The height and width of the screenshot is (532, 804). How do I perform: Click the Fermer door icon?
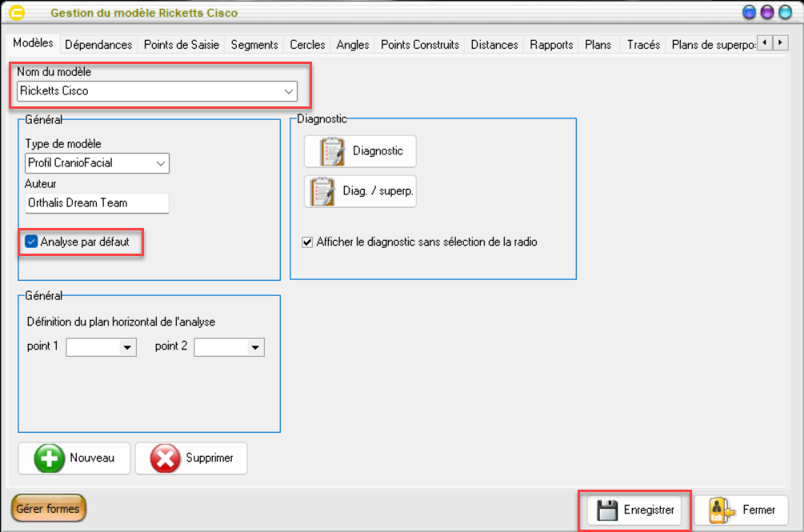722,510
